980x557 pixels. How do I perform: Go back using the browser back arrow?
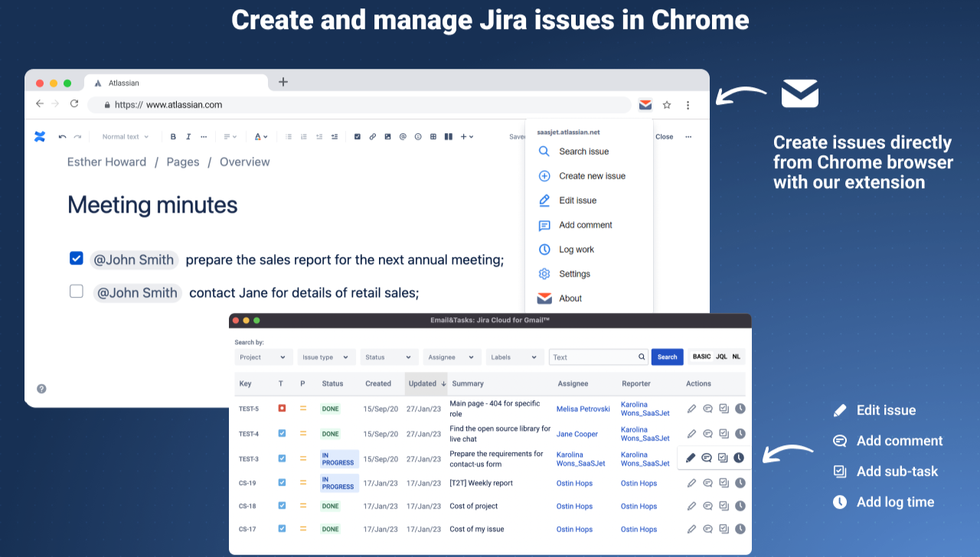point(40,104)
